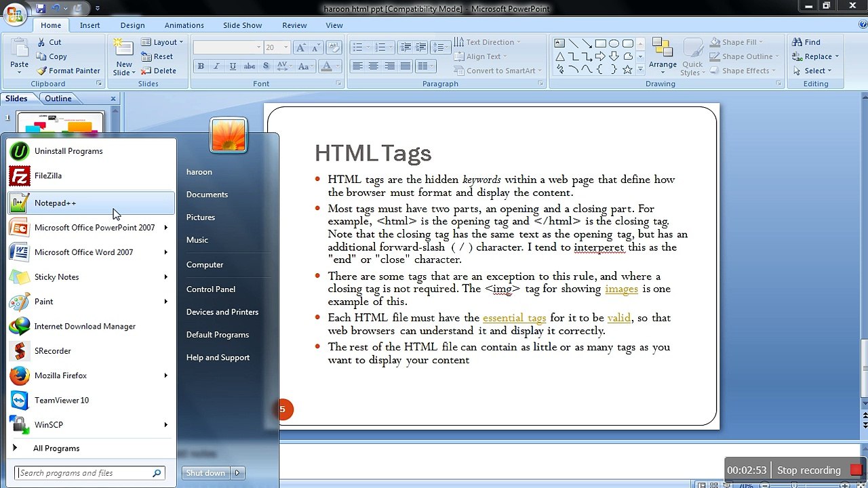Click the Uninstall Programs icon

point(20,151)
